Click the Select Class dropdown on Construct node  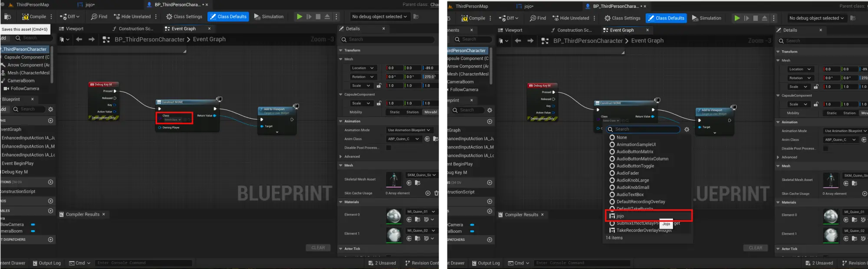[172, 120]
